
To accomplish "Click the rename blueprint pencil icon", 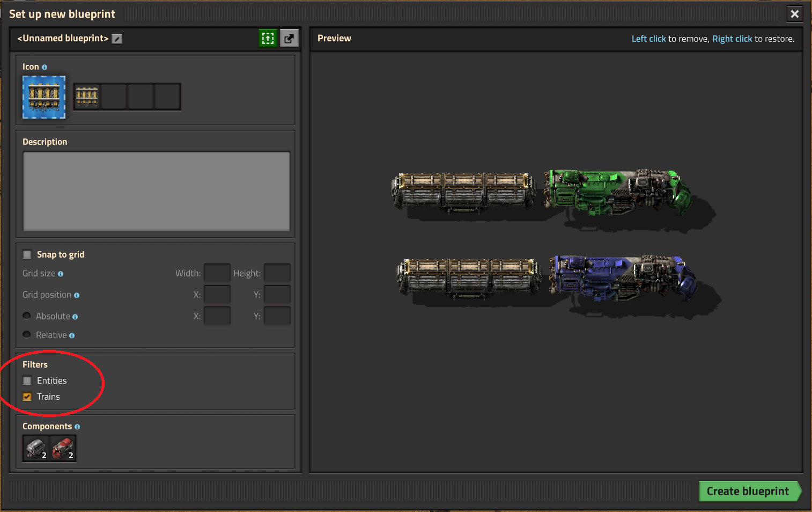I will pos(117,39).
